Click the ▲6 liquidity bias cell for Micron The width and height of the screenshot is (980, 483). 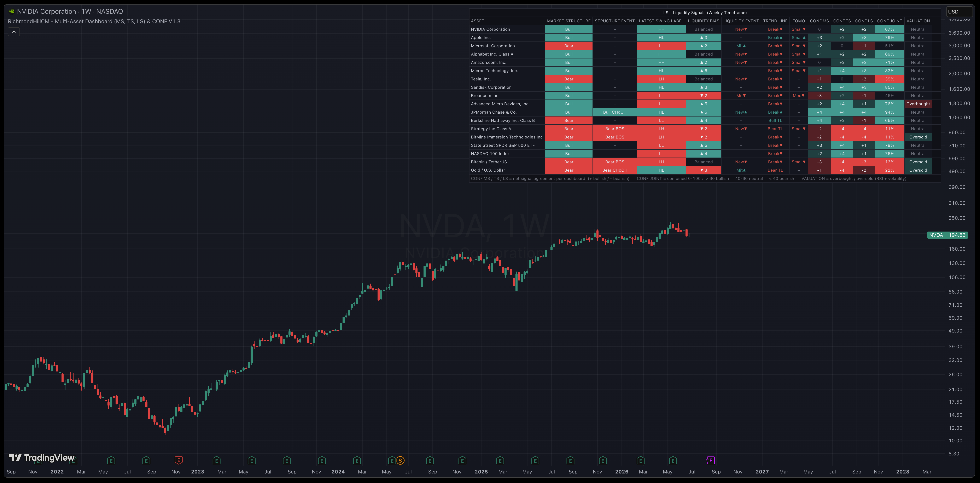click(704, 71)
